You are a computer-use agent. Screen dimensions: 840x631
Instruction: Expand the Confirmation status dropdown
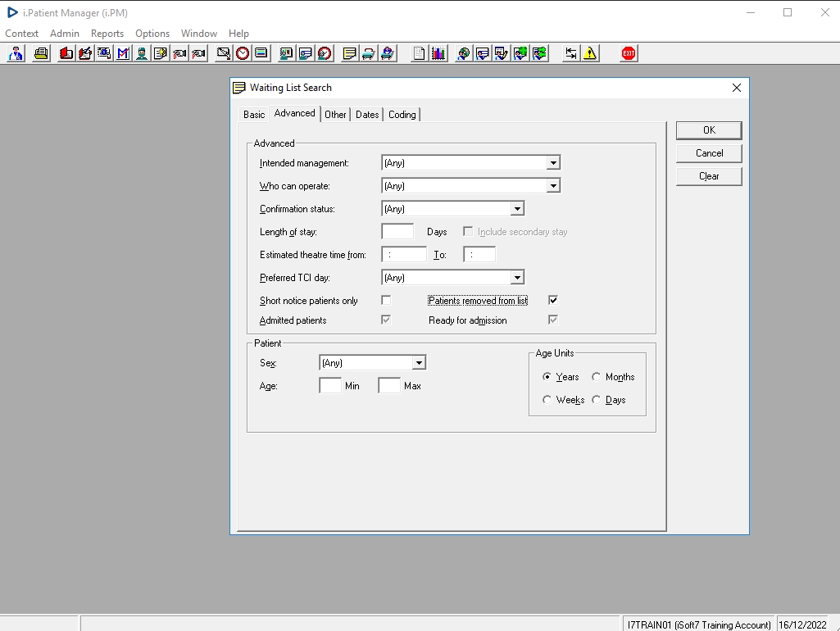517,209
